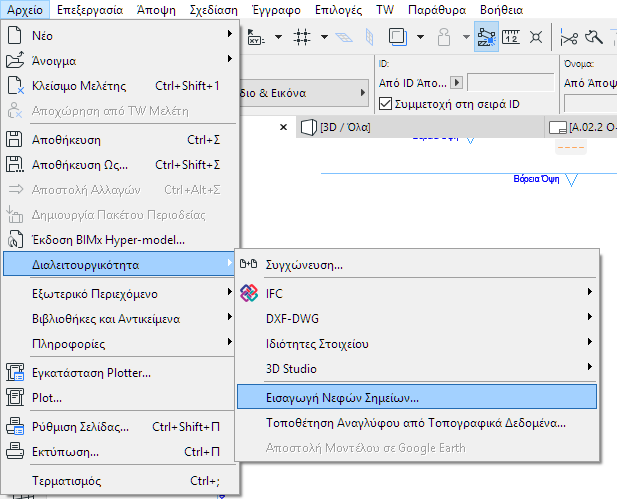The image size is (617, 499).
Task: Click the Αποθήκευση Ως floppy icon
Action: coord(15,164)
